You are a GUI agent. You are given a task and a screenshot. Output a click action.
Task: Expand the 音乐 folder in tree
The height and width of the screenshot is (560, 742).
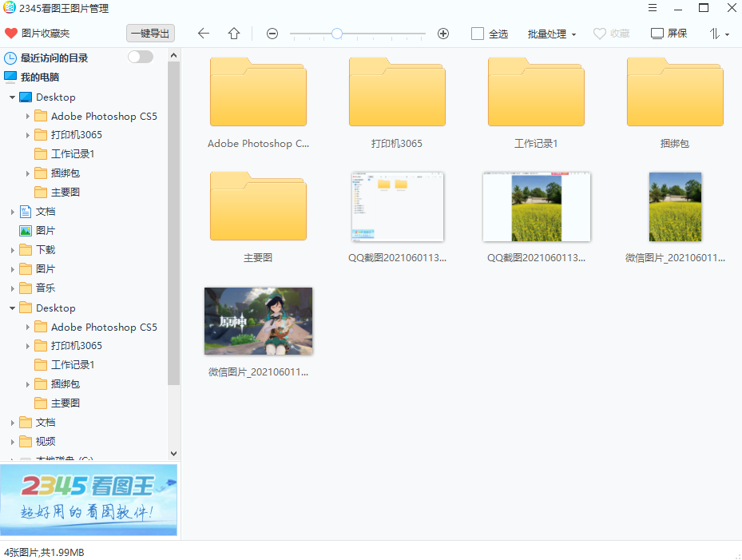point(13,288)
